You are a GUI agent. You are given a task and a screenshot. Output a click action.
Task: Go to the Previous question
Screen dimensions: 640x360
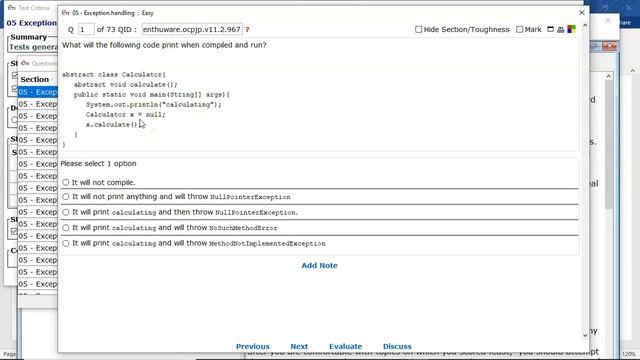click(253, 346)
